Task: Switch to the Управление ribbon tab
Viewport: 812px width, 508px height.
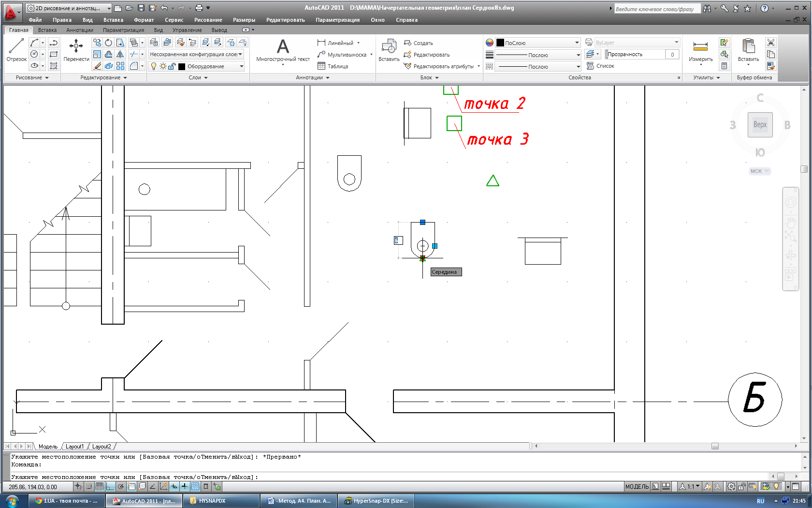Action: [x=187, y=30]
